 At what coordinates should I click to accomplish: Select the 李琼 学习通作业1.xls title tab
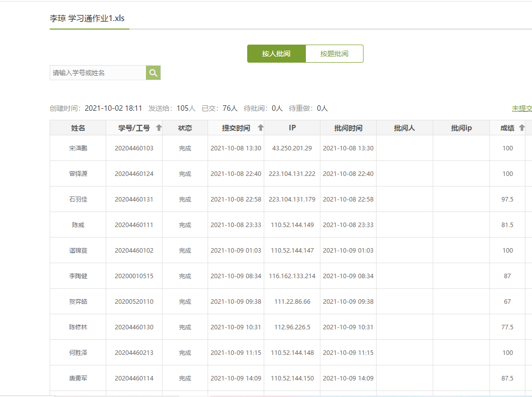coord(87,19)
